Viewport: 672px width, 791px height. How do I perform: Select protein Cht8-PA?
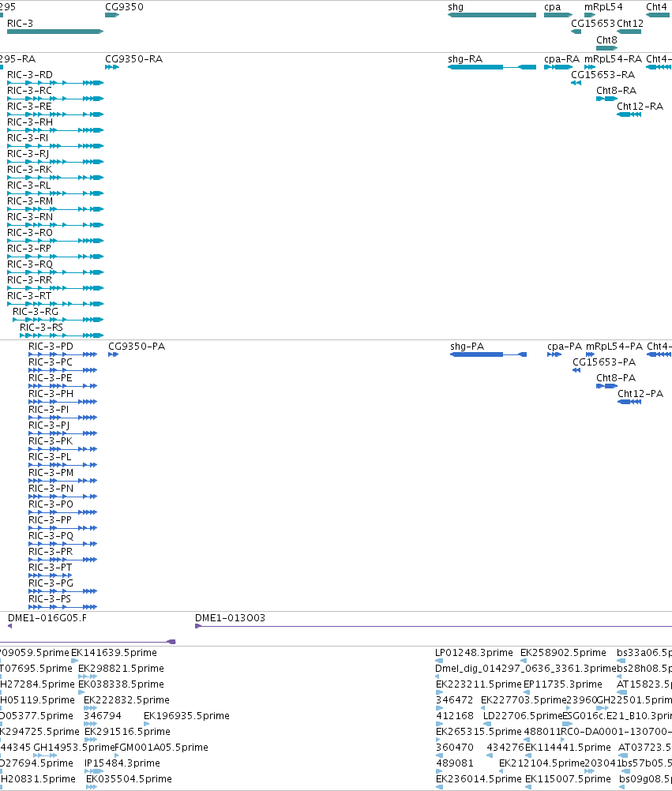607,386
